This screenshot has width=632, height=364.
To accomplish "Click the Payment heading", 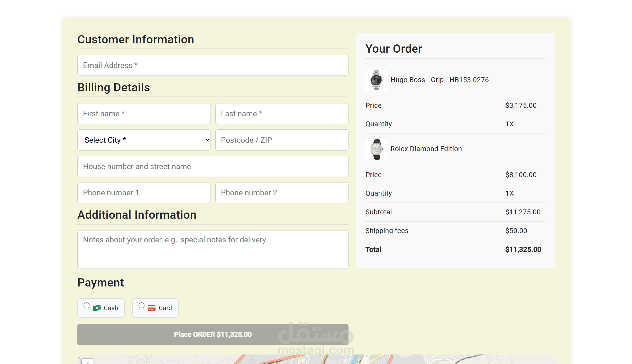I will (101, 283).
